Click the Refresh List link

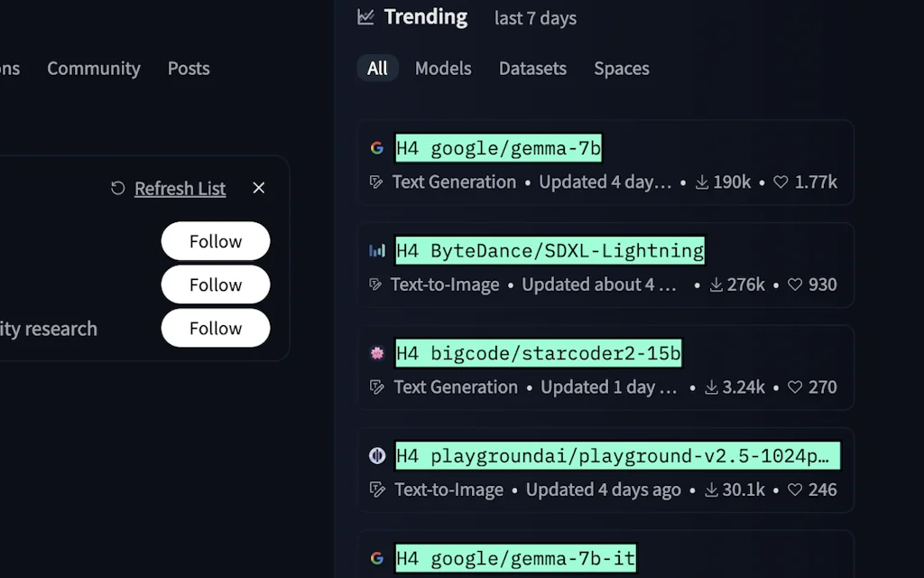coord(180,189)
